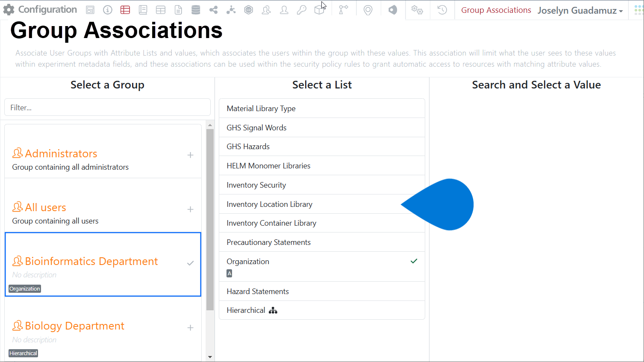Open the Administrators group title
644x362 pixels.
point(61,153)
